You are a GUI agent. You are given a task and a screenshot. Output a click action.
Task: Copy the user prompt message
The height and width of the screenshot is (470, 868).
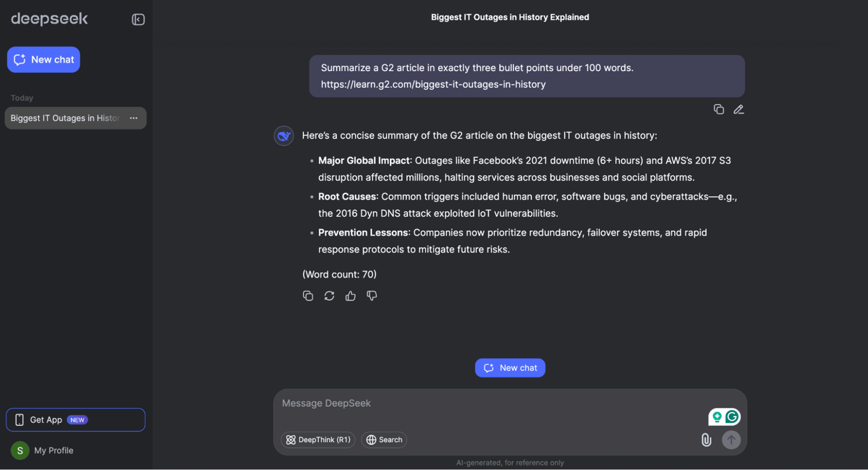(719, 109)
